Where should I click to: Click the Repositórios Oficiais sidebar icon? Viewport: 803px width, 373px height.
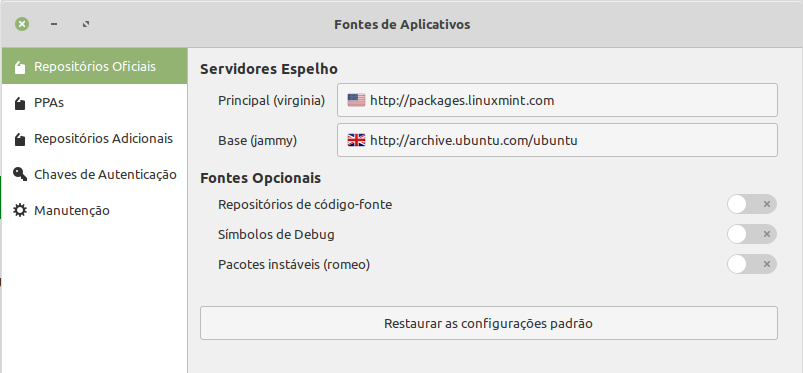pyautogui.click(x=20, y=67)
